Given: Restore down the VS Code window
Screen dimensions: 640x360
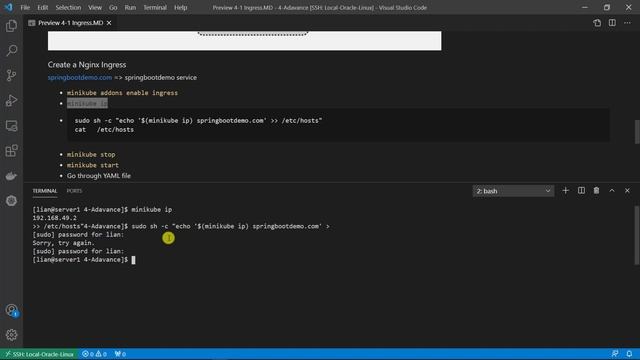Looking at the screenshot, I should tap(607, 7).
